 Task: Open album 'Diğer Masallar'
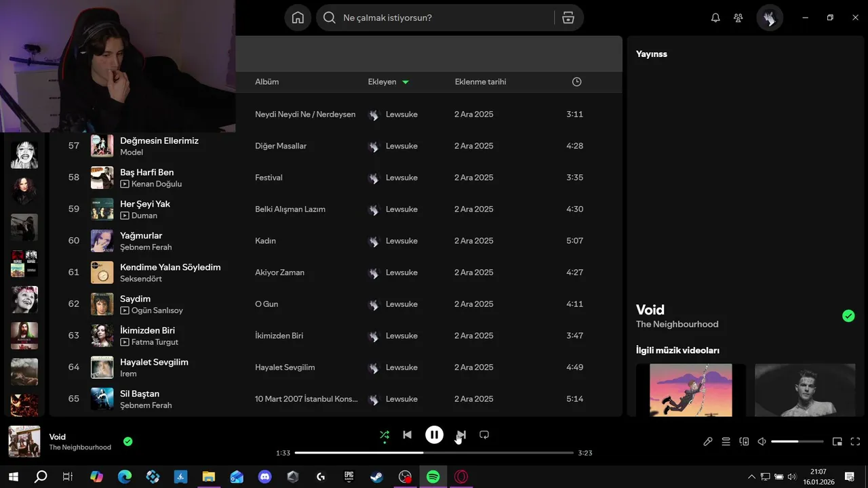pyautogui.click(x=281, y=146)
